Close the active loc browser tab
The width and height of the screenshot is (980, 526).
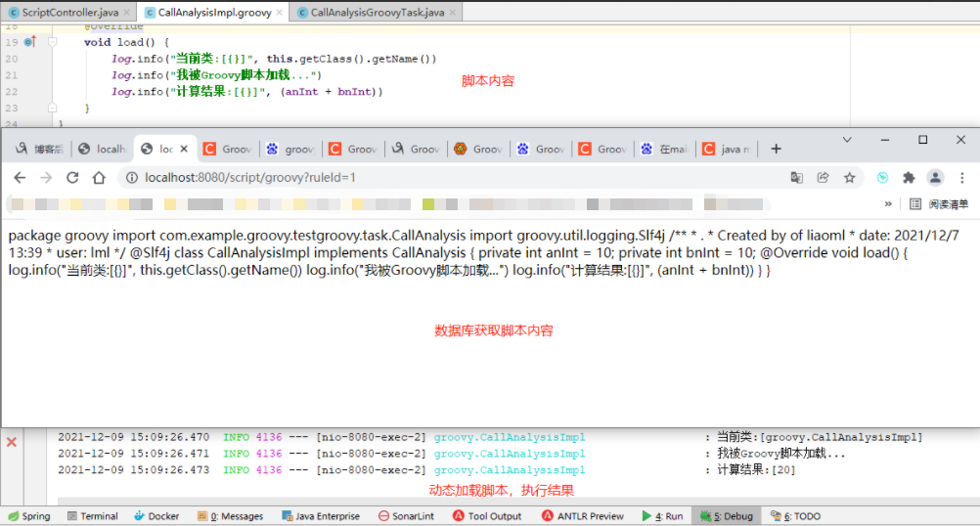coord(184,149)
